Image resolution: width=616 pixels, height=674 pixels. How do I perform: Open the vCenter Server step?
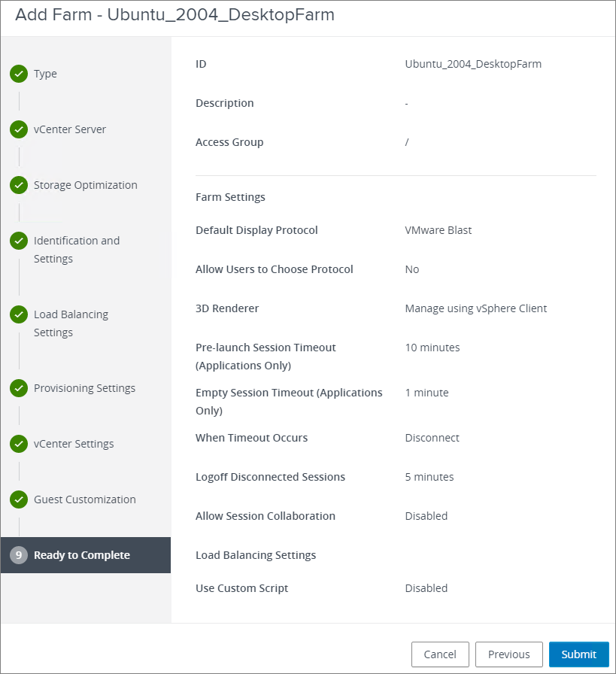pos(70,129)
